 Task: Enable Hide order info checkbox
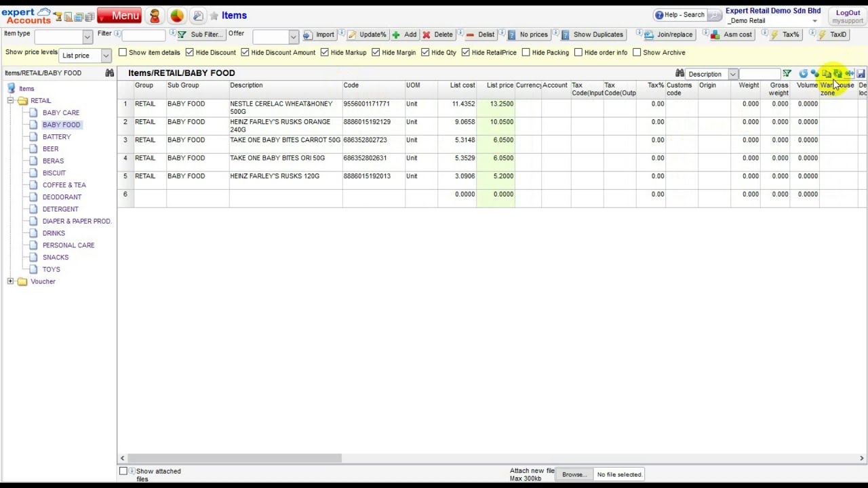(578, 52)
